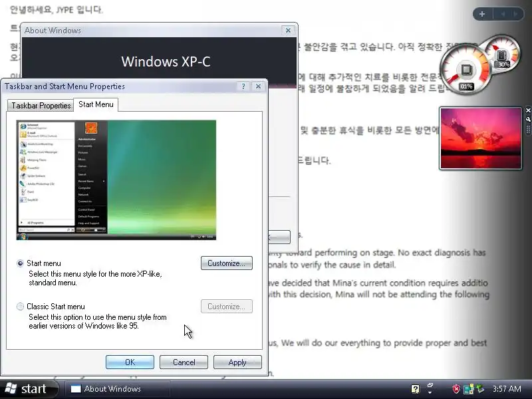This screenshot has height=399, width=532.
Task: Click the slideshow gadget drag grip handle
Action: tap(528, 130)
